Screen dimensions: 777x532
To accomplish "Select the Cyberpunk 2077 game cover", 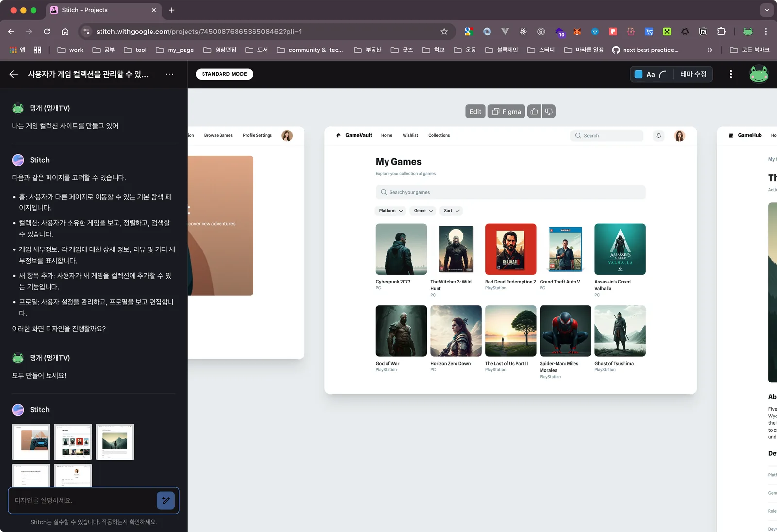I will coord(401,249).
